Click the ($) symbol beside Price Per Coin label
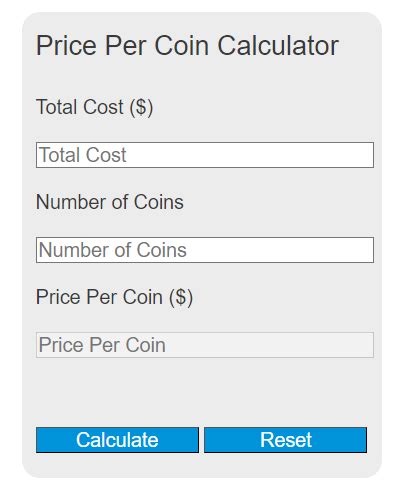The width and height of the screenshot is (403, 489). coord(181,297)
